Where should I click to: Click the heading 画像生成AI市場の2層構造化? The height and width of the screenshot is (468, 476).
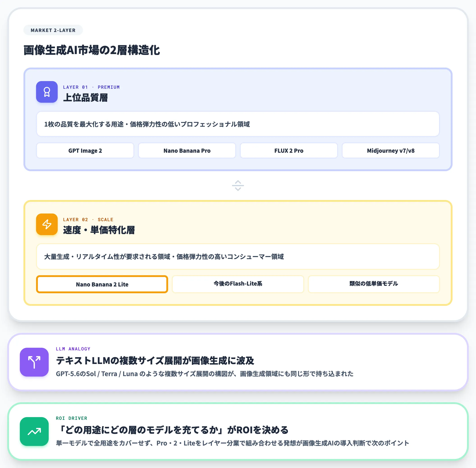coord(92,50)
